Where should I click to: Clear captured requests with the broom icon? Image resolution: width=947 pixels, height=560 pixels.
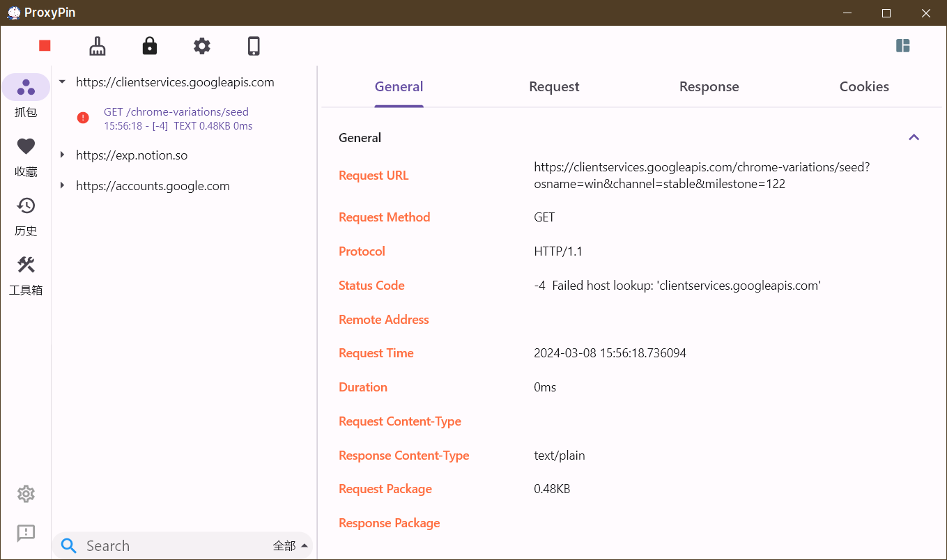(98, 46)
